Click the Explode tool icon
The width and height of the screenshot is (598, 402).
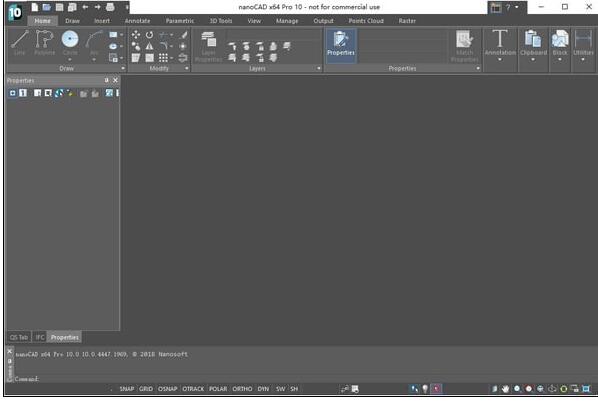[x=183, y=47]
